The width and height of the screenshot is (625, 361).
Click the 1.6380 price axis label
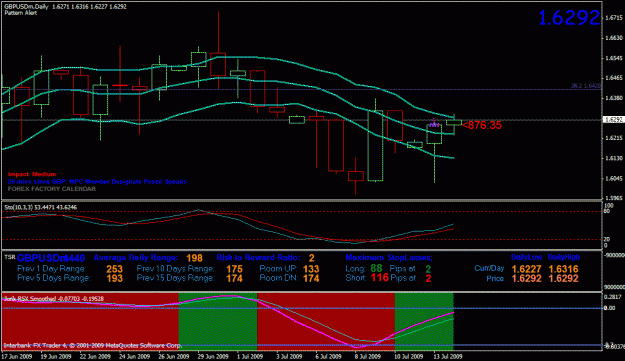614,98
